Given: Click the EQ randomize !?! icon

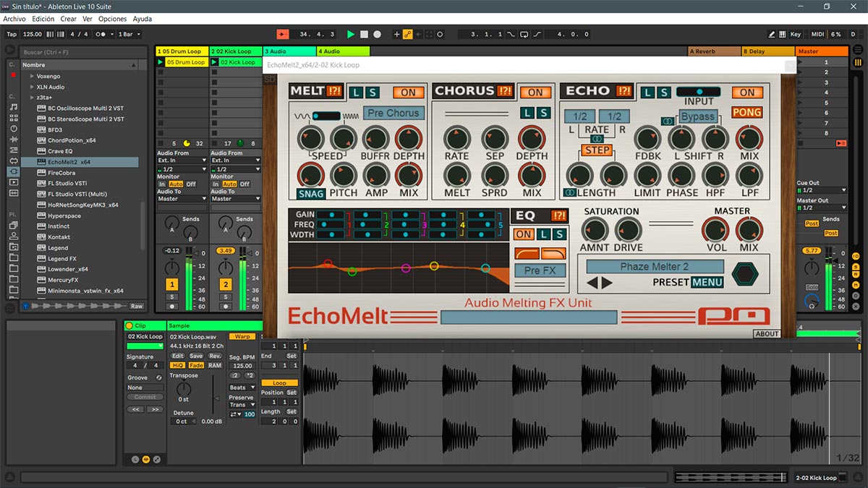Looking at the screenshot, I should pos(559,215).
